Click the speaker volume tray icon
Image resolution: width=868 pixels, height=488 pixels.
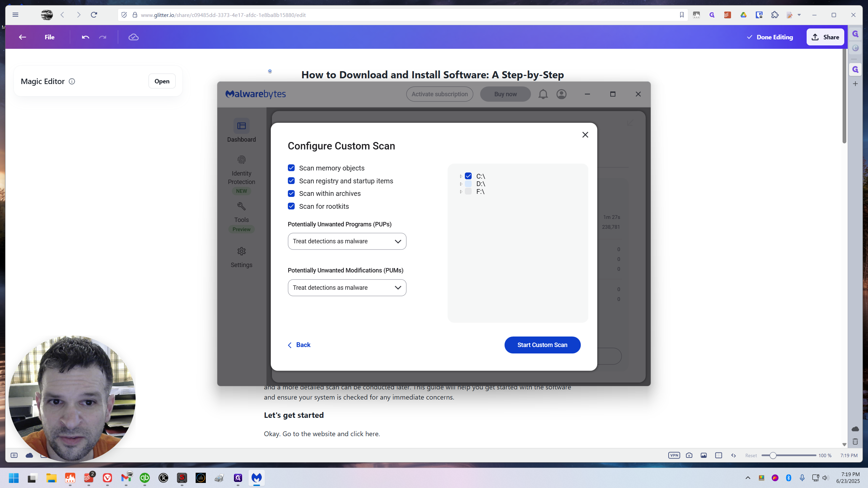coord(826,478)
